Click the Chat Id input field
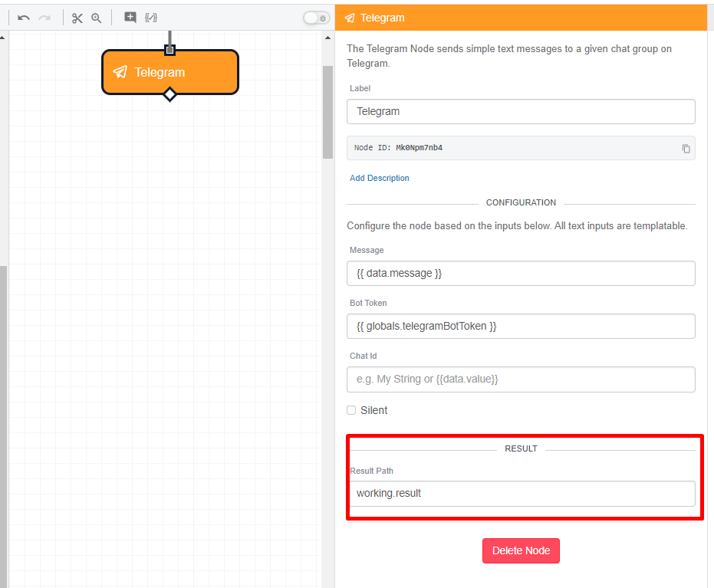 coord(521,379)
